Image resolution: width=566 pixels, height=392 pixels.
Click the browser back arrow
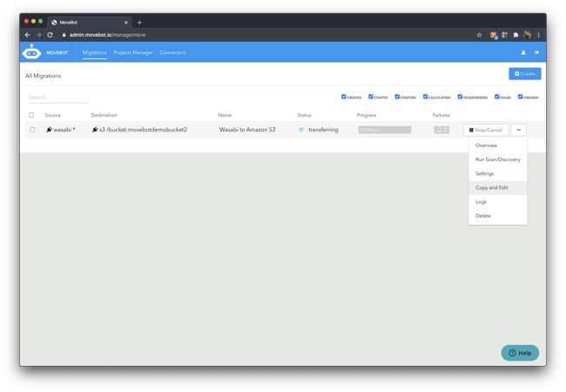pyautogui.click(x=27, y=35)
